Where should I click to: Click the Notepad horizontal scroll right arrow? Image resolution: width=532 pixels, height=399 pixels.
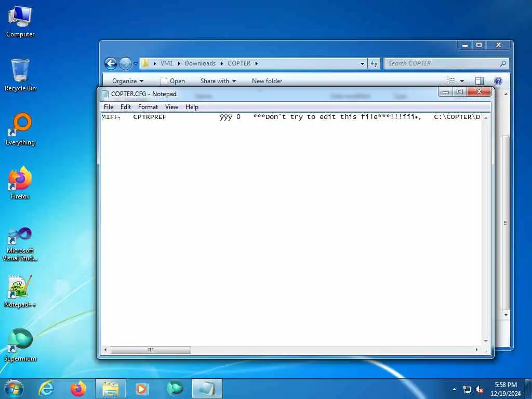pyautogui.click(x=477, y=350)
